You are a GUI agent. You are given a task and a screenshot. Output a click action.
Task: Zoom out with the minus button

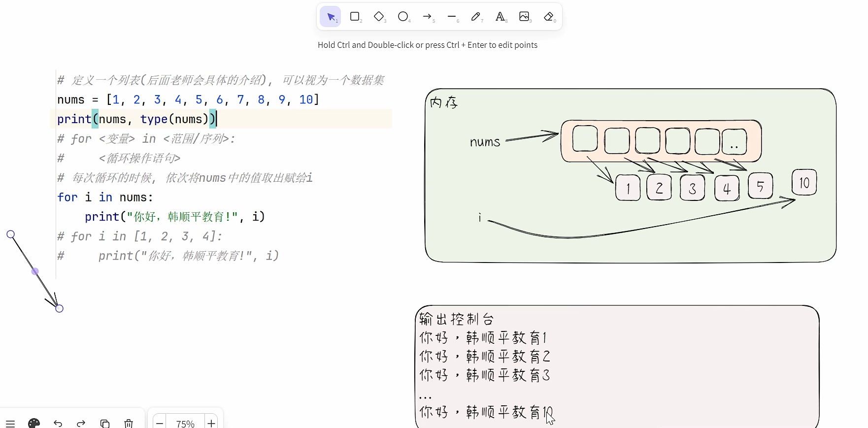[160, 423]
